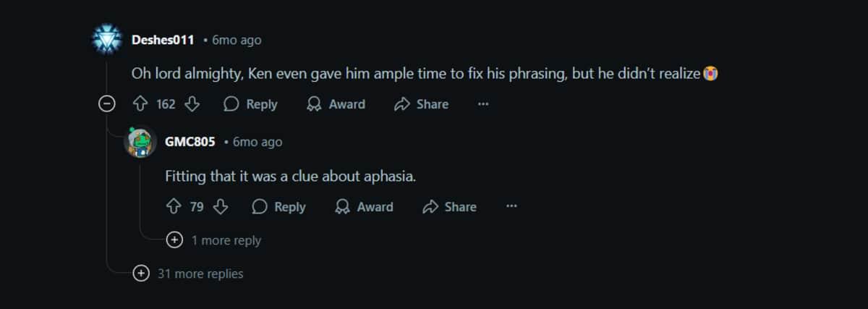This screenshot has height=309, width=868.
Task: Click the 6mo ago timestamp on Deshes011's comment
Action: [237, 40]
